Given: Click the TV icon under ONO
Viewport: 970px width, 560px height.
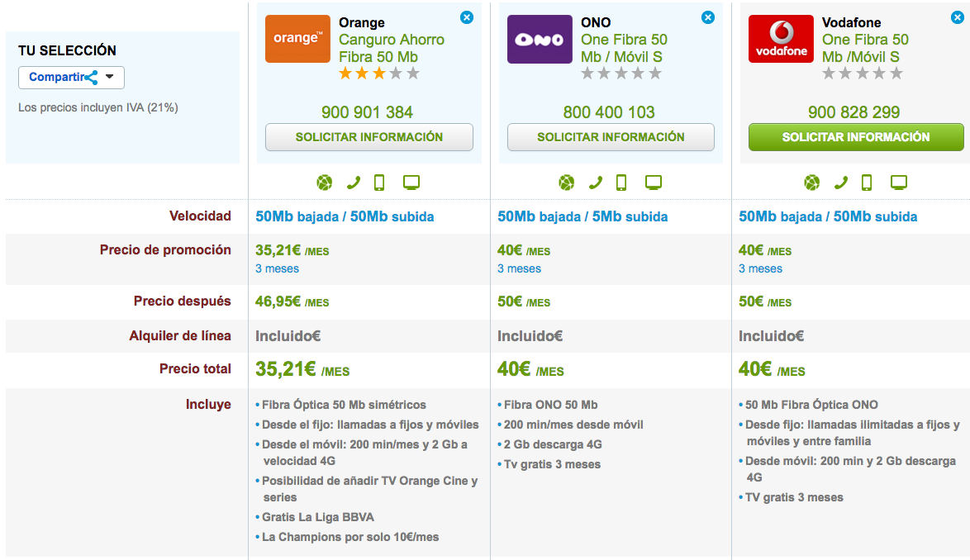Looking at the screenshot, I should tap(654, 183).
